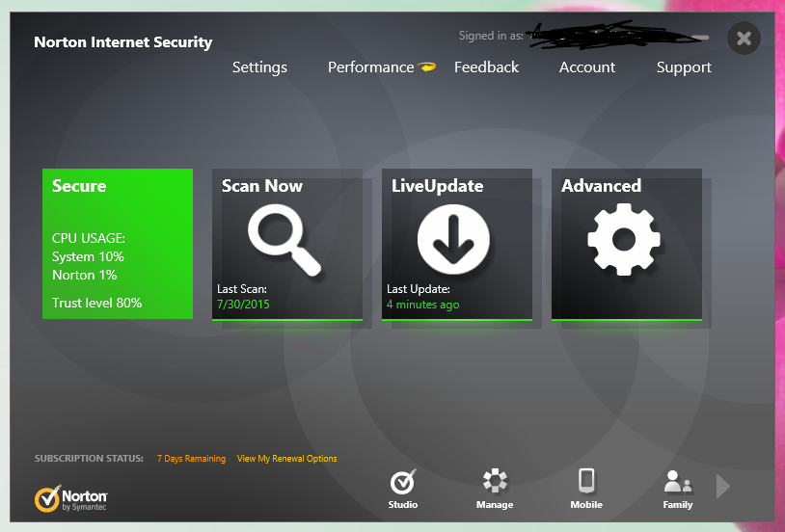Open the Feedback menu
The width and height of the screenshot is (785, 532).
(486, 67)
